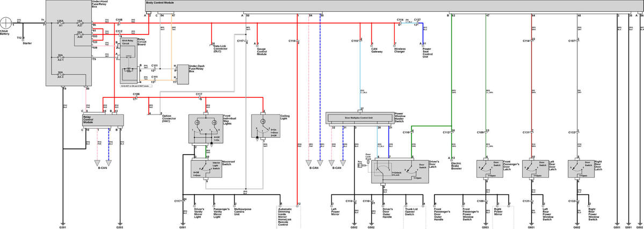Select the Power Window Master Switch label
This screenshot has width=644, height=229.
pos(401,117)
